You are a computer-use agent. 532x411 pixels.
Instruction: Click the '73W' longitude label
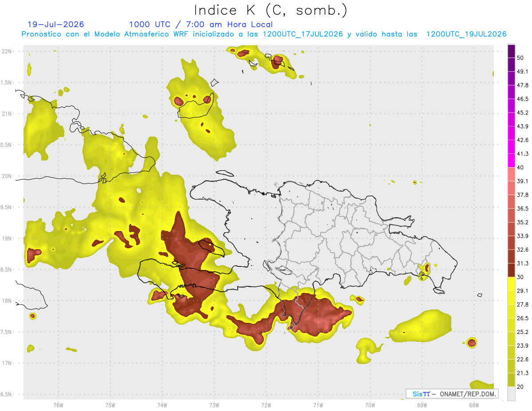214,405
